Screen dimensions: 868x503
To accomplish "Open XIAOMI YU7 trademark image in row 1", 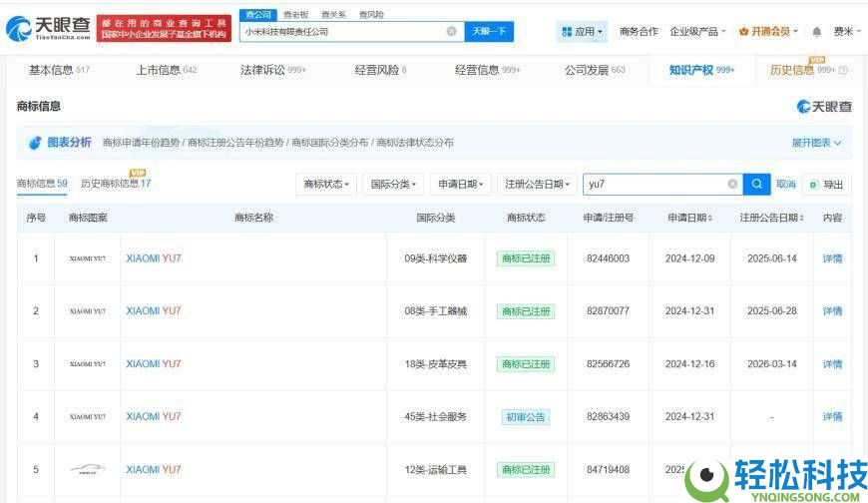I will pyautogui.click(x=88, y=258).
